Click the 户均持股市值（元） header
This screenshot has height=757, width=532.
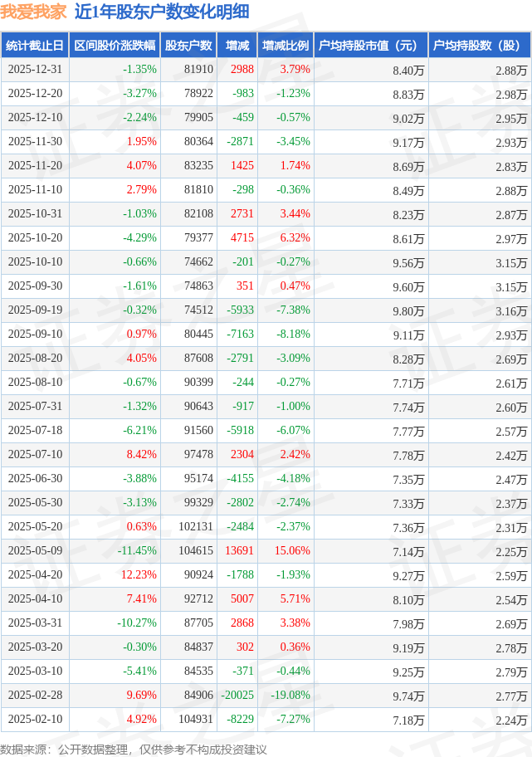point(370,46)
